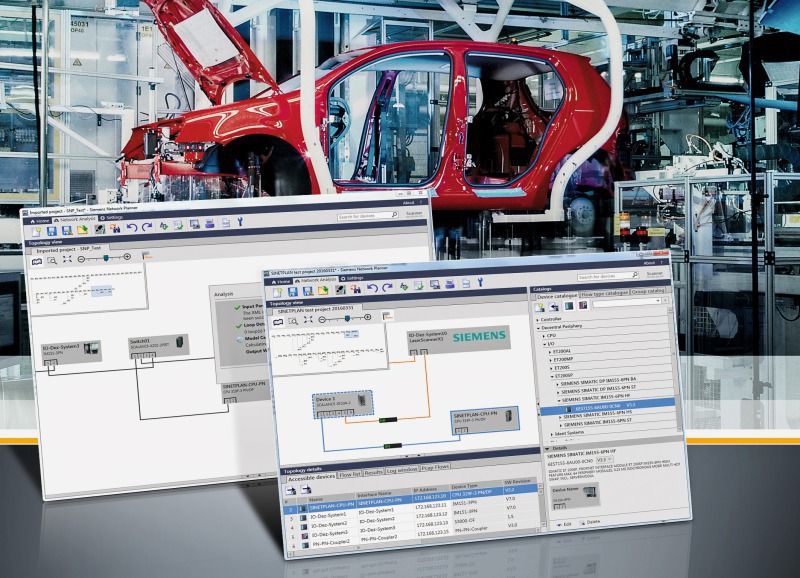Switch to the Flow list tab
This screenshot has width=800, height=578.
coord(350,475)
